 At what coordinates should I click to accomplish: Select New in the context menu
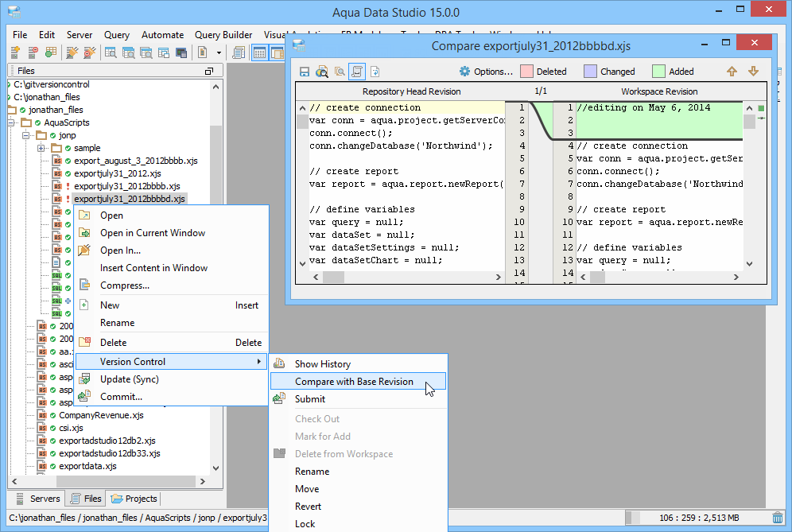pos(172,305)
